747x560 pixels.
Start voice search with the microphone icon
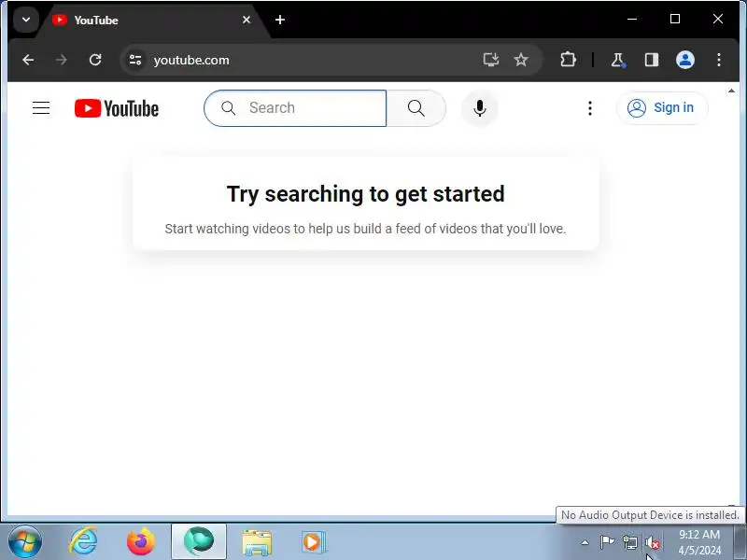coord(480,108)
